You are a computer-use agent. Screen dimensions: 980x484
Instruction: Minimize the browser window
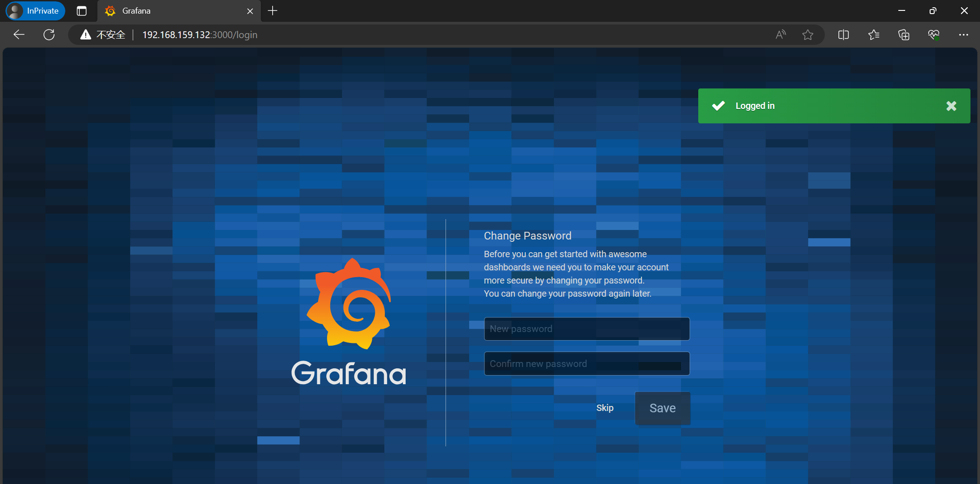[x=902, y=11]
